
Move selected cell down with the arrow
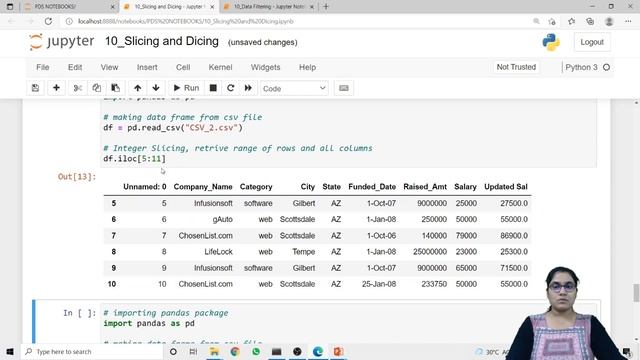click(156, 88)
